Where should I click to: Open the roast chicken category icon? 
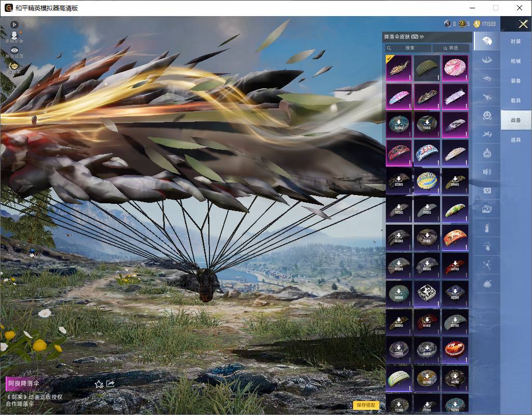tap(487, 284)
